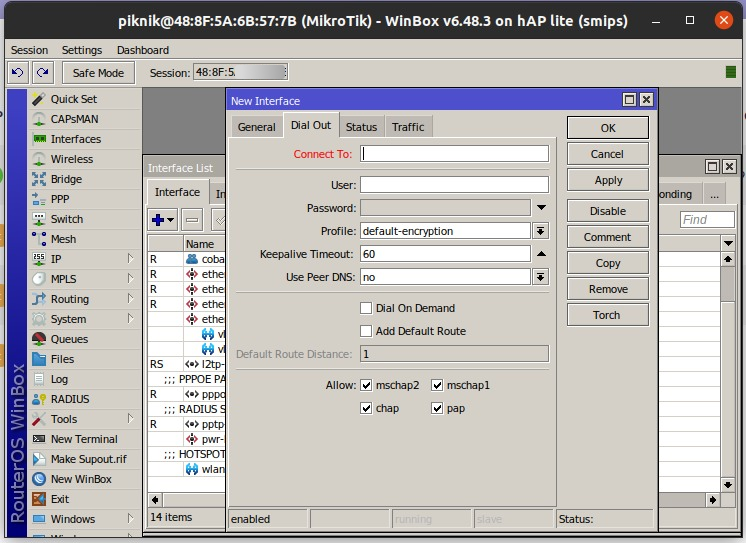The height and width of the screenshot is (543, 746).
Task: Confirm with the OK button
Action: tap(608, 128)
